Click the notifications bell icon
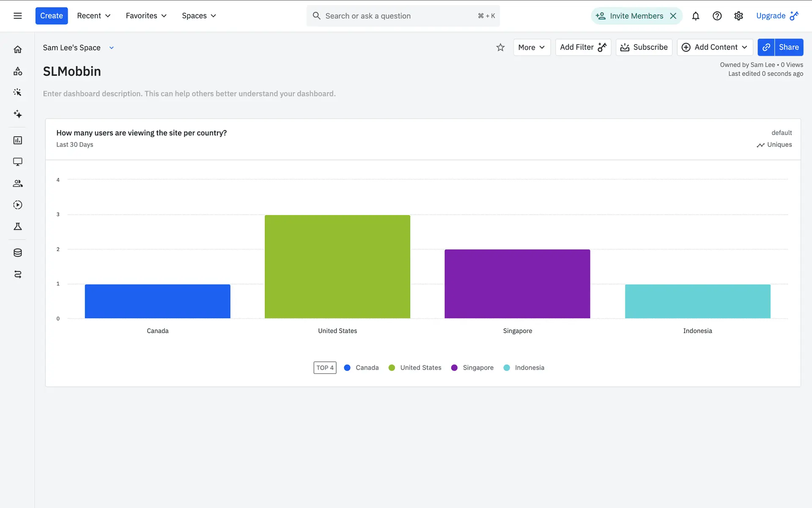 click(x=695, y=16)
